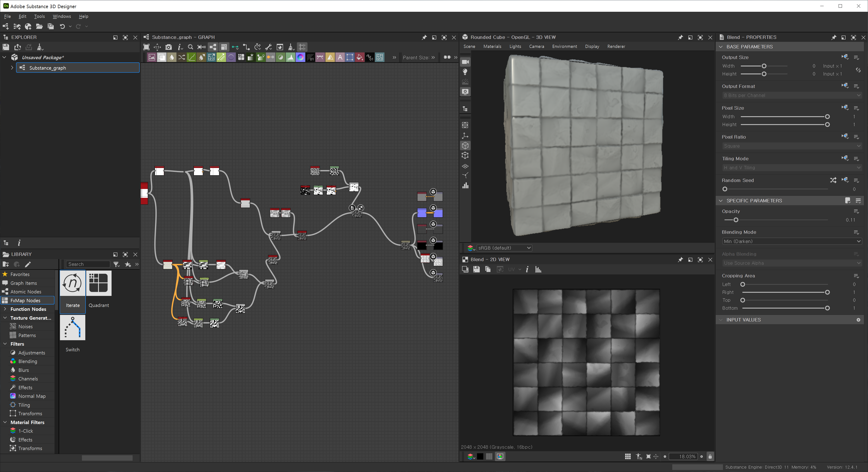Screen dimensions: 868x472
Task: Save bitmap from the 2D view toolbar
Action: pyautogui.click(x=476, y=269)
